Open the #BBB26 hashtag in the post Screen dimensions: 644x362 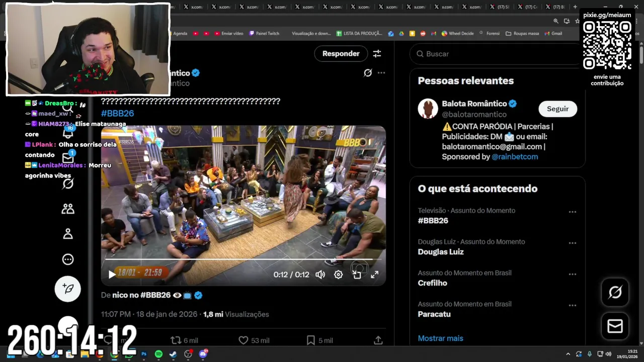point(117,114)
